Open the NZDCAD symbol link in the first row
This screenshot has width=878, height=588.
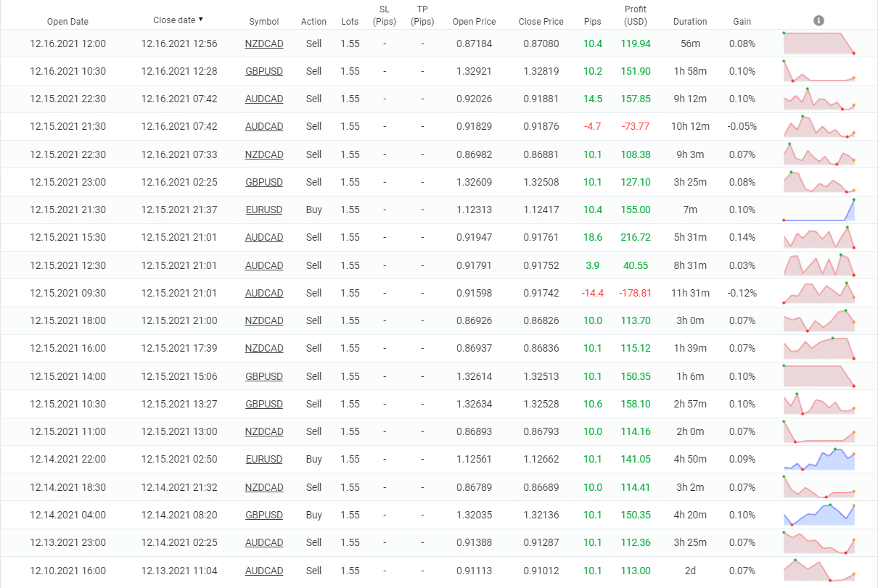(x=264, y=44)
